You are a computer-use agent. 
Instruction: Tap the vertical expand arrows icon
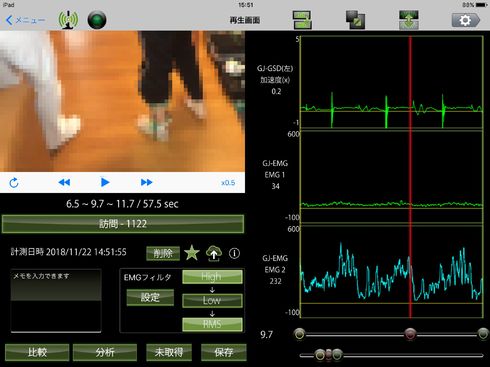tap(409, 20)
